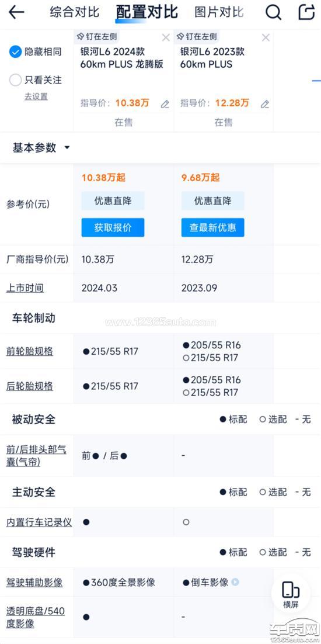This screenshot has width=321, height=644.
Task: Pin 银河L6 2023款 column to left
Action: [196, 37]
